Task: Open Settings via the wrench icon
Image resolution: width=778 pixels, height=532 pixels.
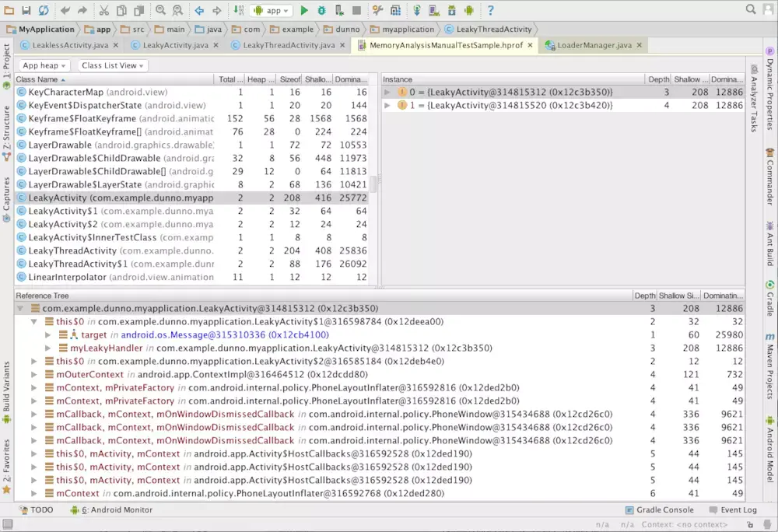Action: pyautogui.click(x=377, y=10)
